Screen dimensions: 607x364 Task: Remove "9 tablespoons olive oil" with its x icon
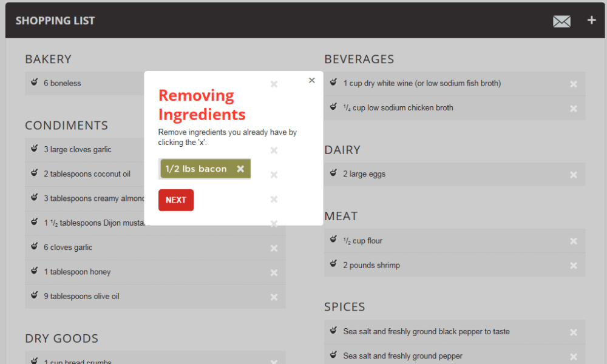click(x=273, y=297)
